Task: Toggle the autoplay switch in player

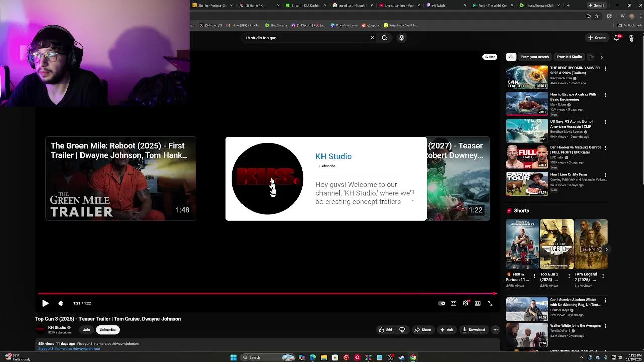Action: coord(441,303)
